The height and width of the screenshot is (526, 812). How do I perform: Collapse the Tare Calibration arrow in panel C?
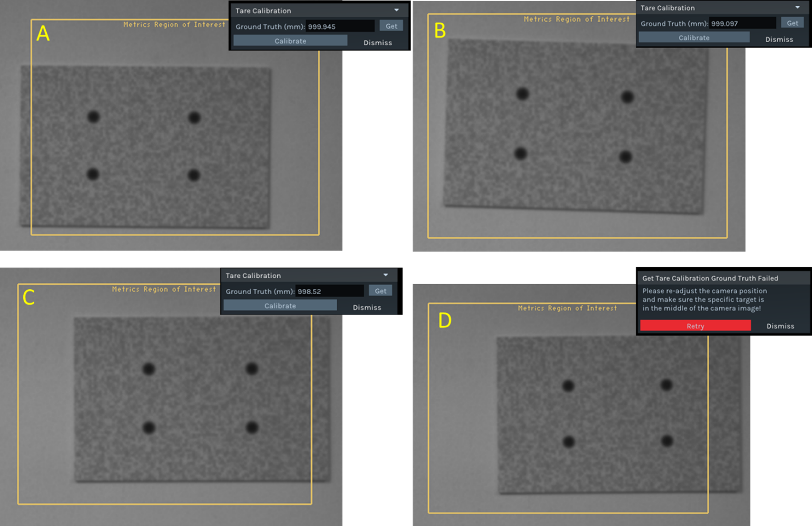386,275
